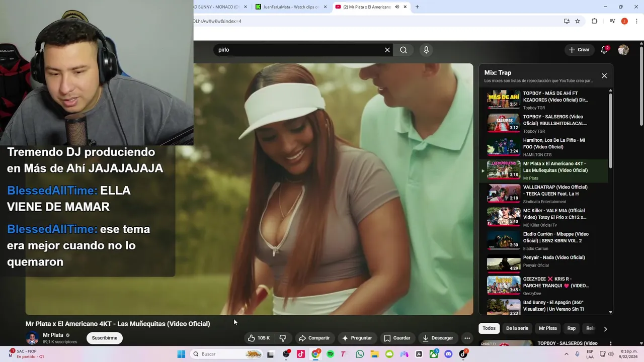644x362 pixels.
Task: Select the Todos filter chip
Action: 489,328
